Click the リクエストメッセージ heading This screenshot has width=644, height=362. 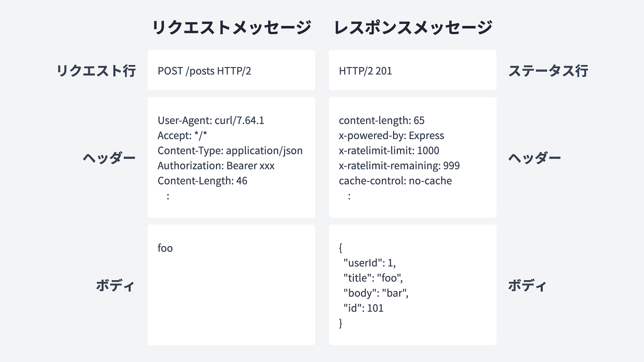[x=231, y=27]
